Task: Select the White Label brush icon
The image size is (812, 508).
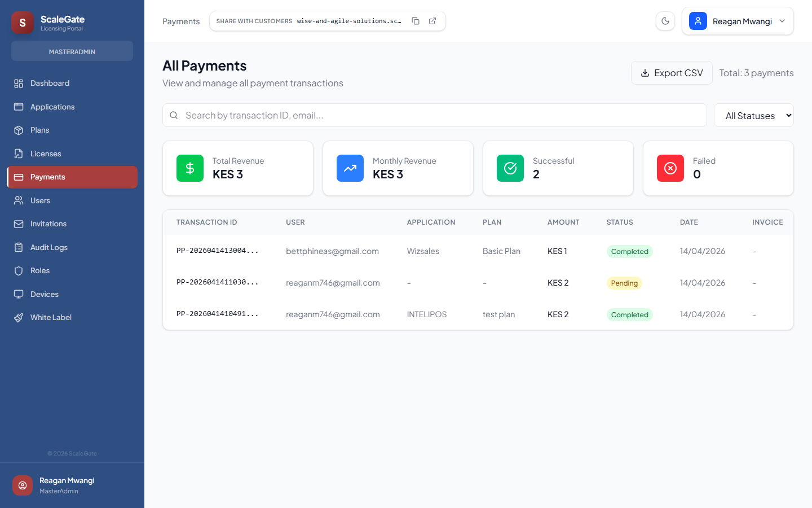Action: click(18, 317)
